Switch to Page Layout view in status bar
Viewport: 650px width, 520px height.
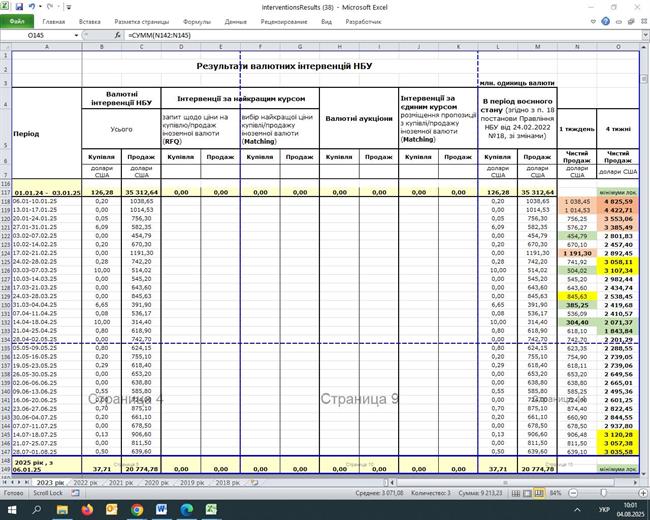click(x=527, y=493)
